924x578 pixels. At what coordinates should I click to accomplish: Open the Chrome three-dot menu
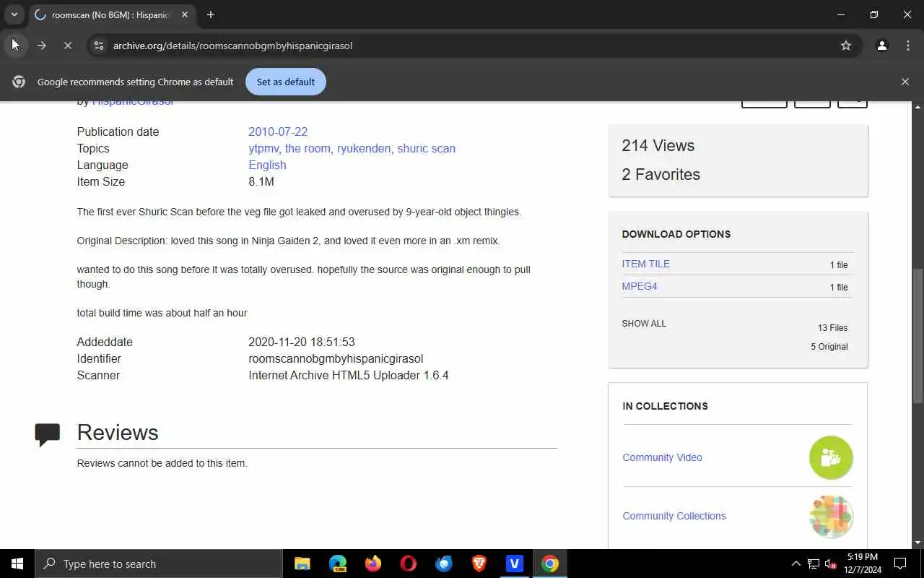pos(908,46)
